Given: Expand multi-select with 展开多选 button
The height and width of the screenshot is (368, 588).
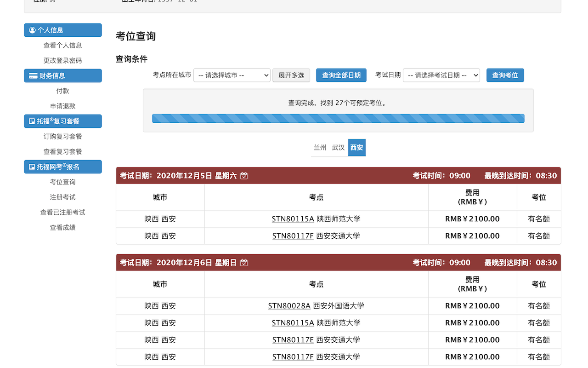Looking at the screenshot, I should click(291, 75).
